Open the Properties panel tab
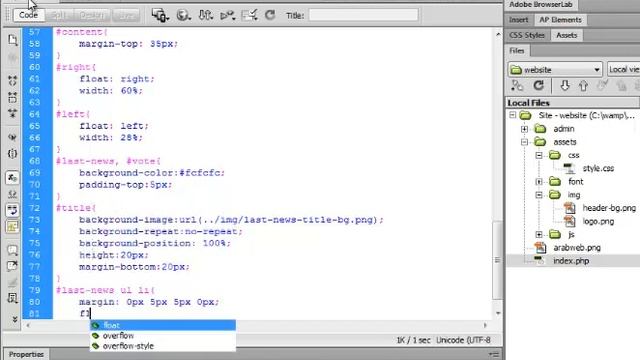Image resolution: width=640 pixels, height=360 pixels. click(x=26, y=354)
